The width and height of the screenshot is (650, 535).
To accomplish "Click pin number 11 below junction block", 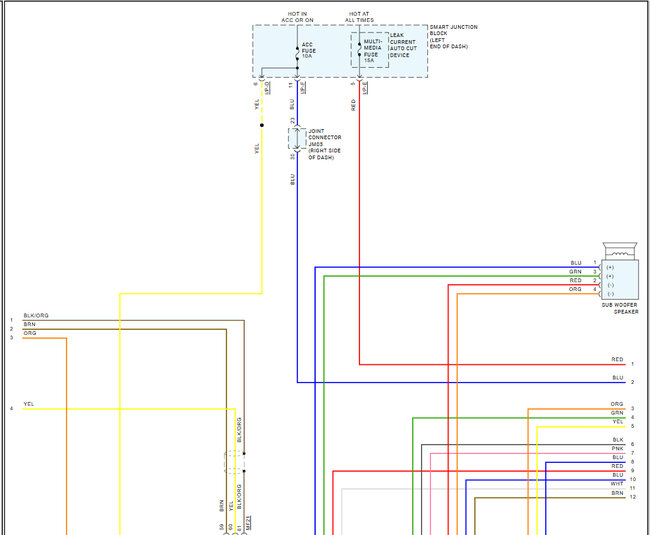I will click(291, 85).
